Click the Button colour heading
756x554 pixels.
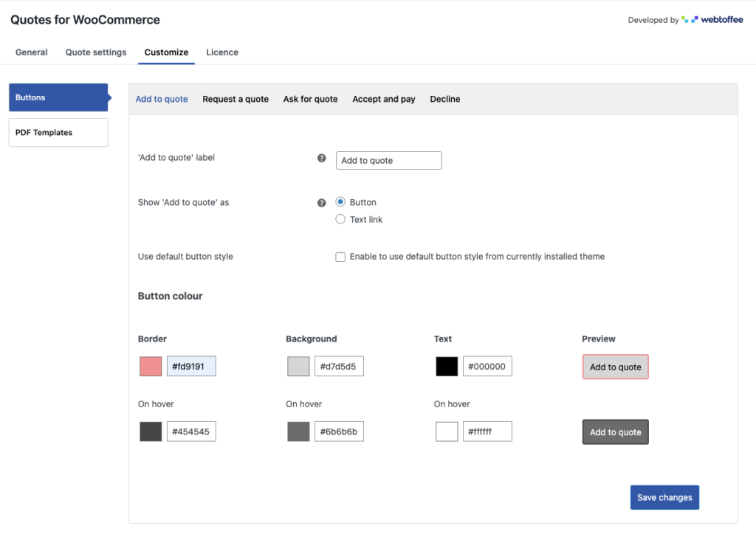[171, 296]
